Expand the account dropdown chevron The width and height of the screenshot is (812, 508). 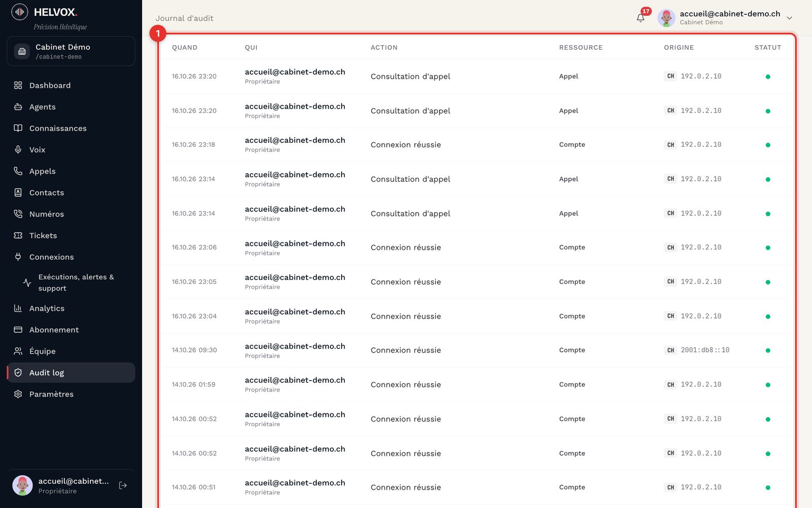790,18
